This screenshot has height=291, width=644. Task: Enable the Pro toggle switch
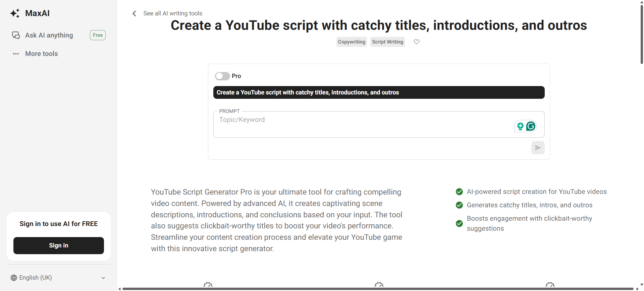(222, 76)
